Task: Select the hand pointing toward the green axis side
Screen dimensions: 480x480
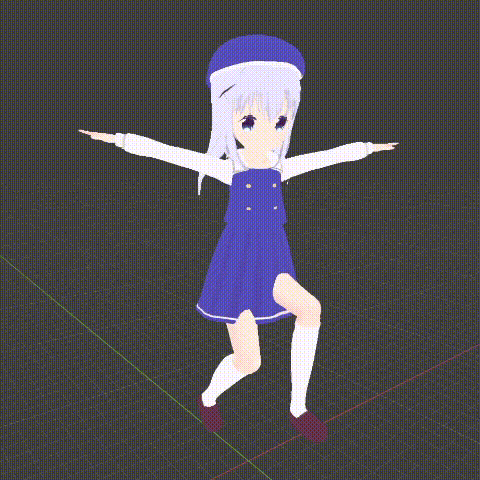Action: click(97, 135)
